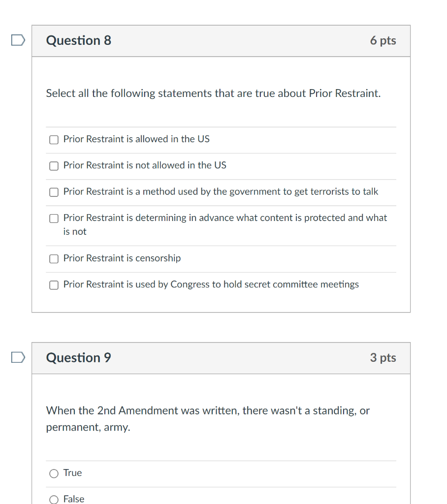Click the Question 8 header bar

coord(221,41)
